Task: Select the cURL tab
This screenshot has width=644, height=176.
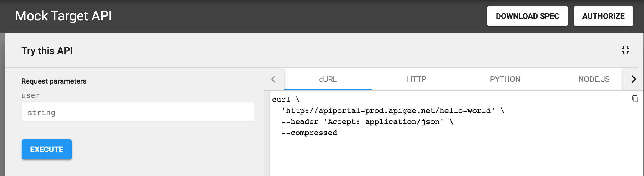Action: coord(328,79)
